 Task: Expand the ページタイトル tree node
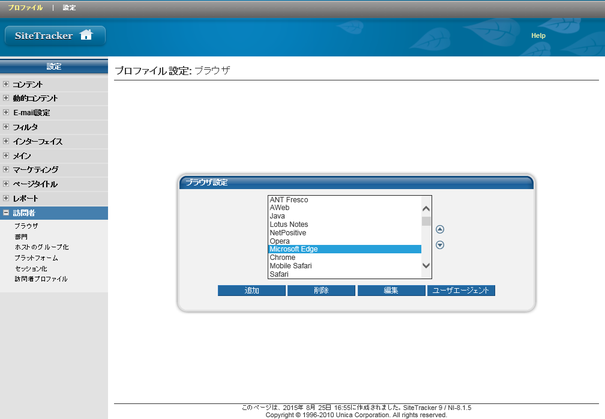(6, 184)
